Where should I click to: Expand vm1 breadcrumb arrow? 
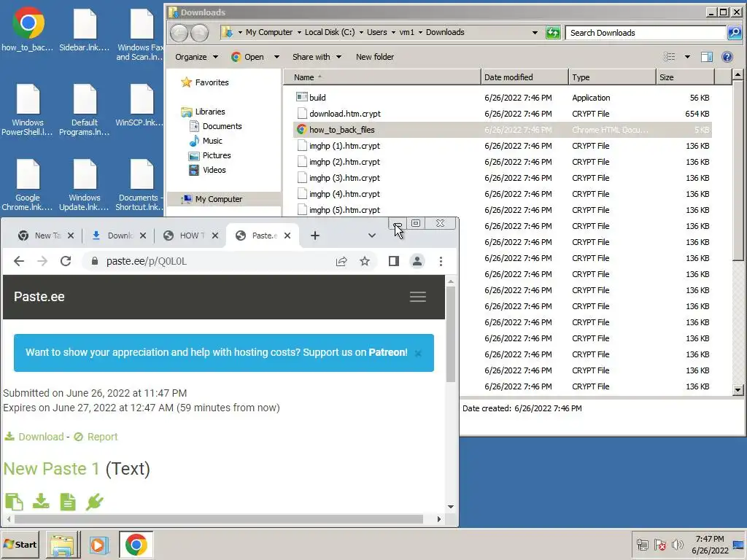click(x=420, y=32)
